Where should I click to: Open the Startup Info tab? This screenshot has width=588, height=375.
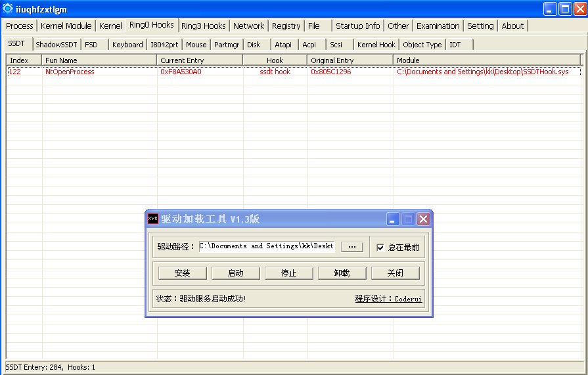pos(358,26)
